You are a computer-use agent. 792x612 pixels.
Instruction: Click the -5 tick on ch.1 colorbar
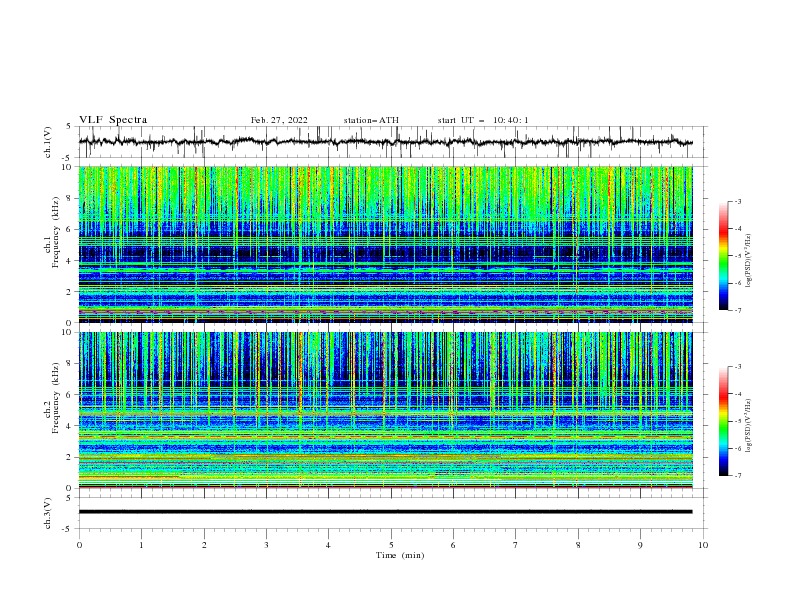(x=737, y=256)
